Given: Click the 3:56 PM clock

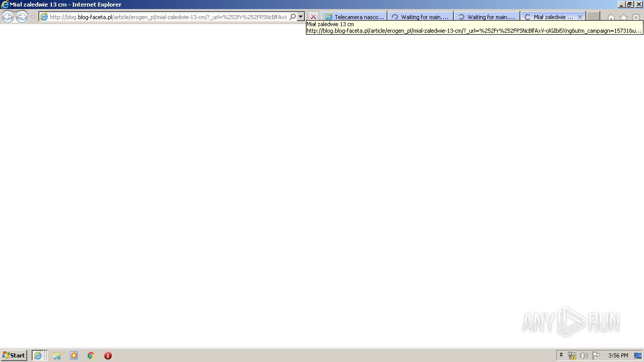Looking at the screenshot, I should 618,355.
